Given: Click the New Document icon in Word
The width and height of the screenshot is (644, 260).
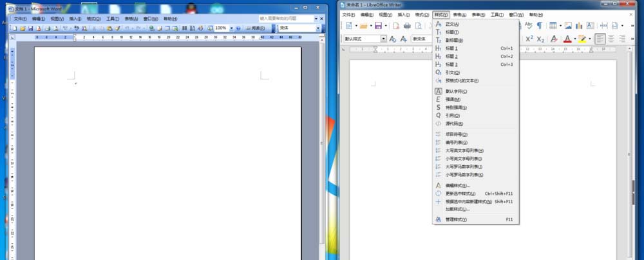Looking at the screenshot, I should (14, 28).
